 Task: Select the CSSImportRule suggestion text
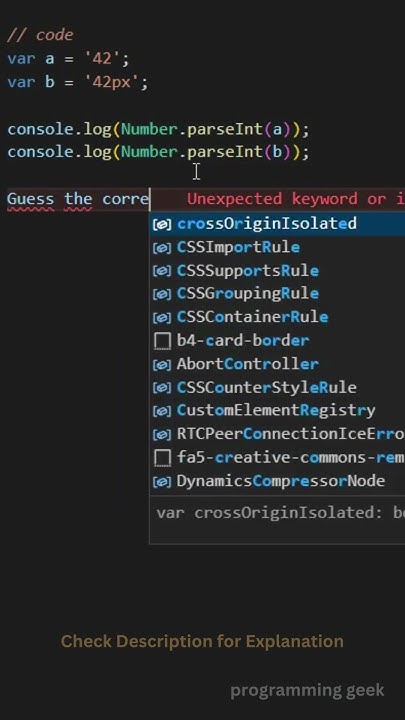pyautogui.click(x=238, y=248)
